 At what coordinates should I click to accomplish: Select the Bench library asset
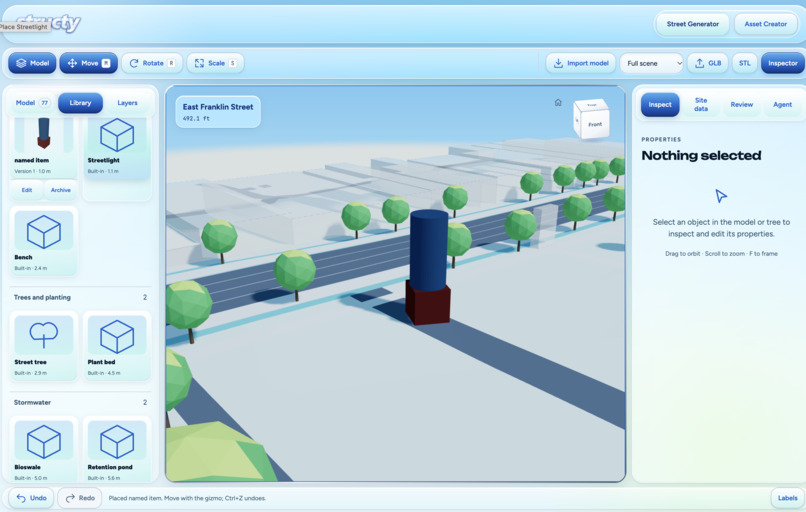[44, 240]
